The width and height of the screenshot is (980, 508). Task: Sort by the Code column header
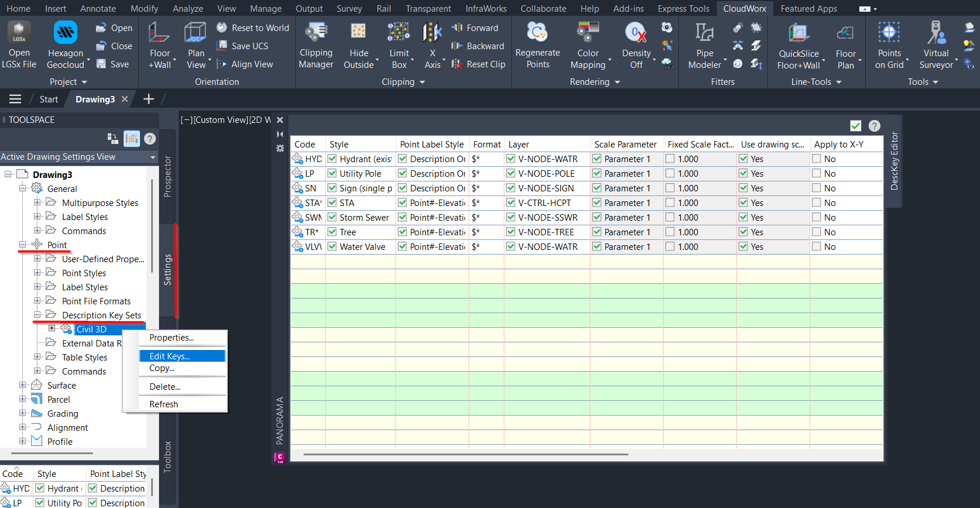308,144
